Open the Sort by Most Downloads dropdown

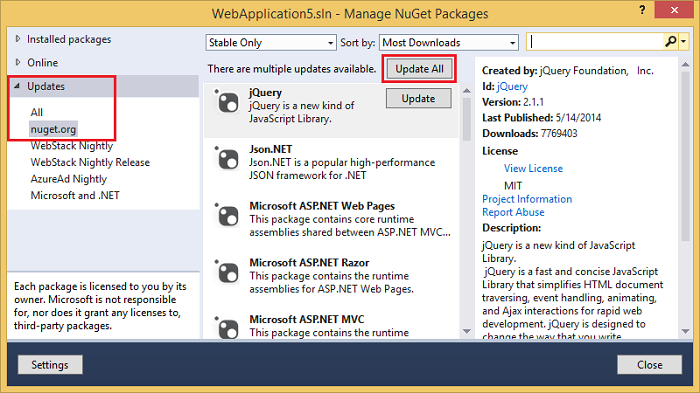449,42
